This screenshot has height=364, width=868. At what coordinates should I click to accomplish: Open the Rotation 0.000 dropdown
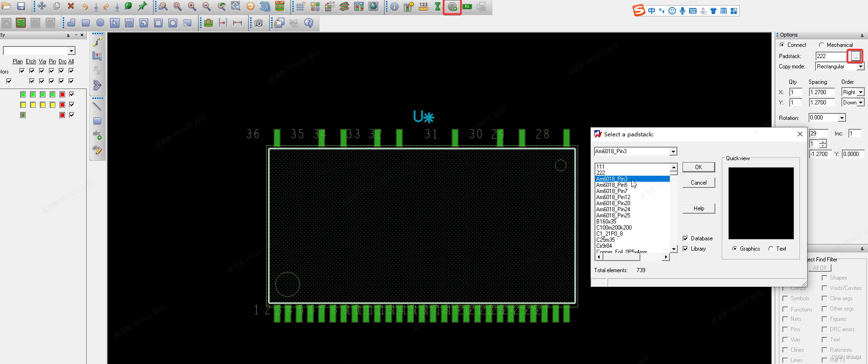pyautogui.click(x=842, y=118)
